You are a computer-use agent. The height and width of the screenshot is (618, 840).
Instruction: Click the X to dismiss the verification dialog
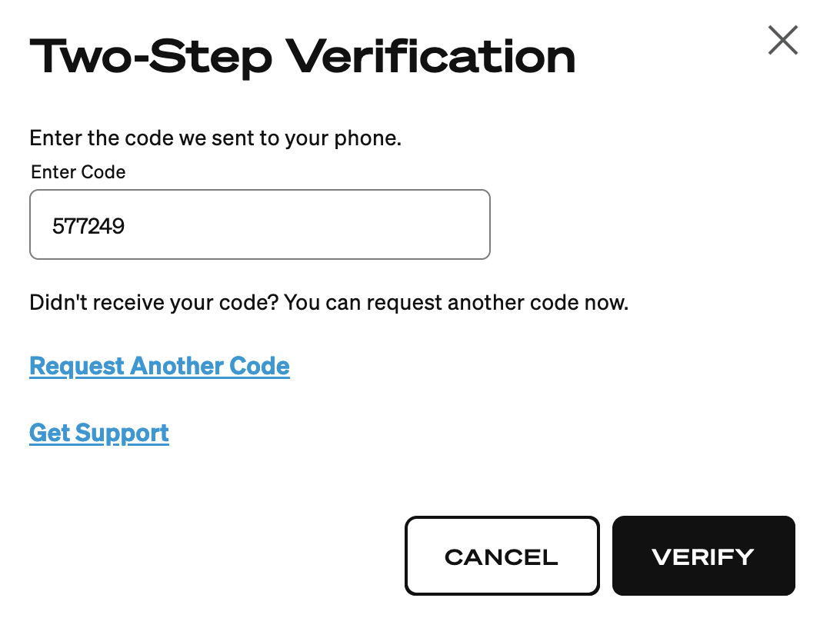(x=782, y=40)
